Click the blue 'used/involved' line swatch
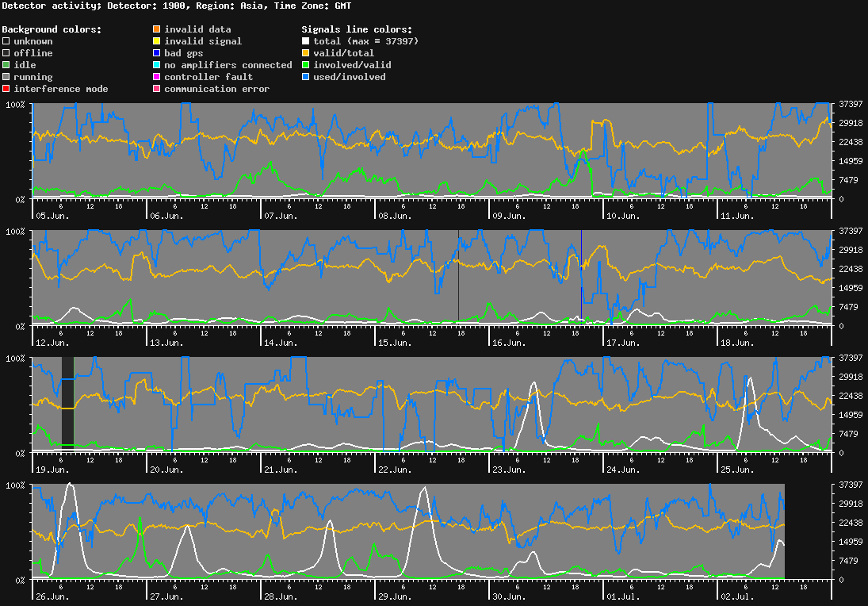 (305, 77)
